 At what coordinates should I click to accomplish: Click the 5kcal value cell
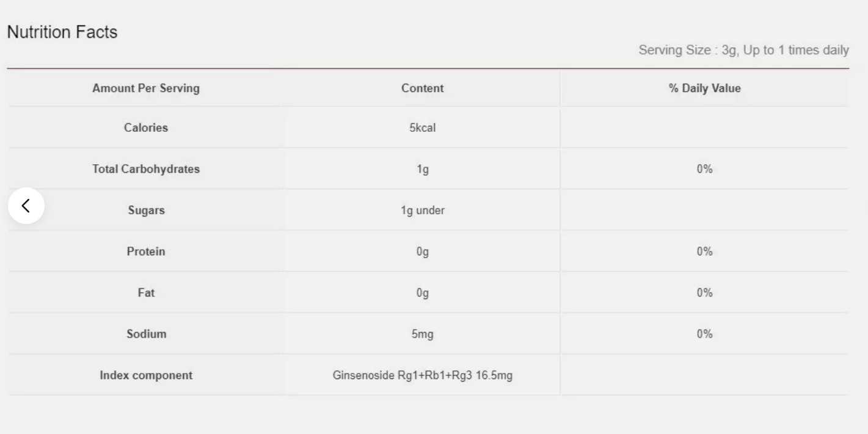pyautogui.click(x=423, y=128)
